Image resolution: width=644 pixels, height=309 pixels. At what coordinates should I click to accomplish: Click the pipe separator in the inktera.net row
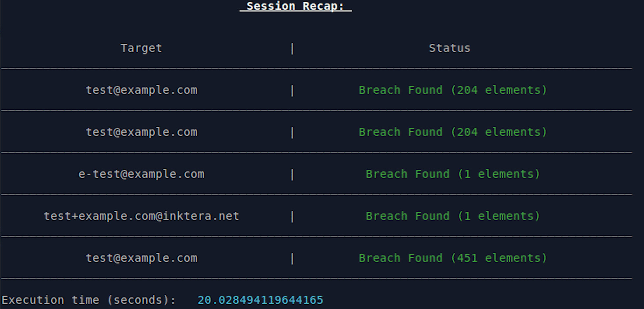click(292, 217)
